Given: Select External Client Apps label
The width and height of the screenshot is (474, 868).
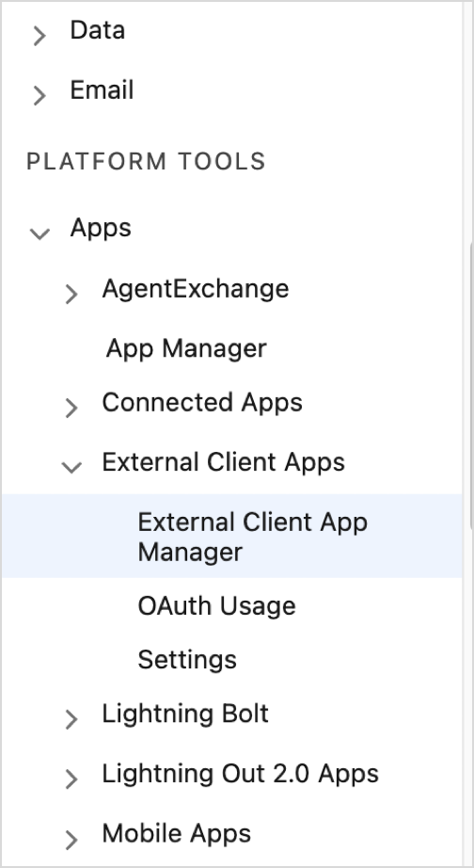Looking at the screenshot, I should tap(224, 462).
